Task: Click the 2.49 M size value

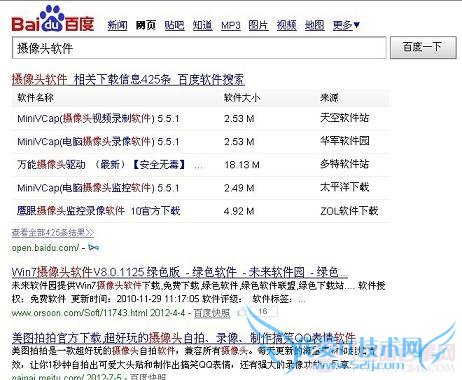Action: coord(239,188)
